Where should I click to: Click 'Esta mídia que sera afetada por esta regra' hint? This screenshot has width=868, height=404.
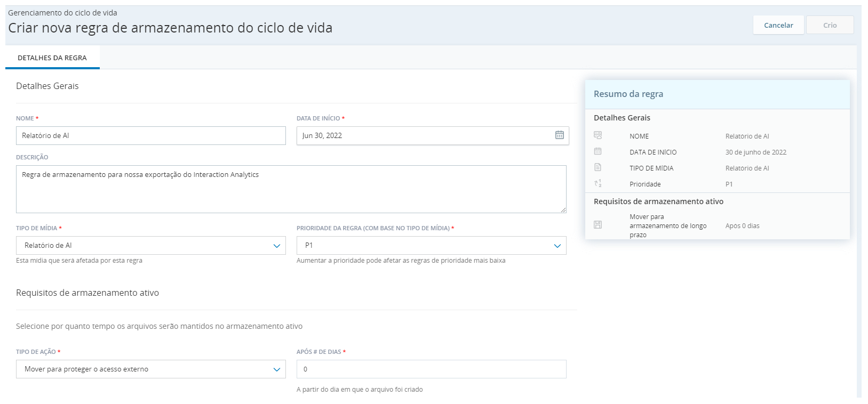pos(79,261)
